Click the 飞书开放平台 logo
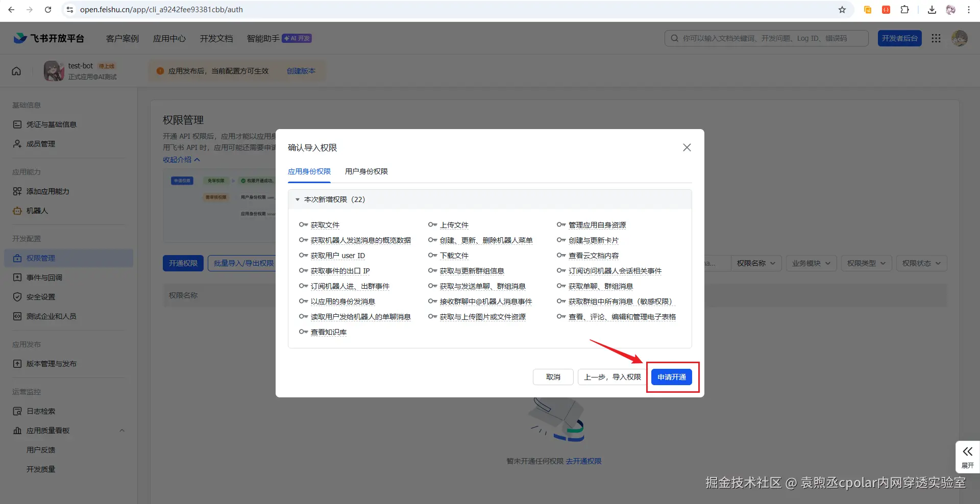The height and width of the screenshot is (504, 980). (49, 38)
